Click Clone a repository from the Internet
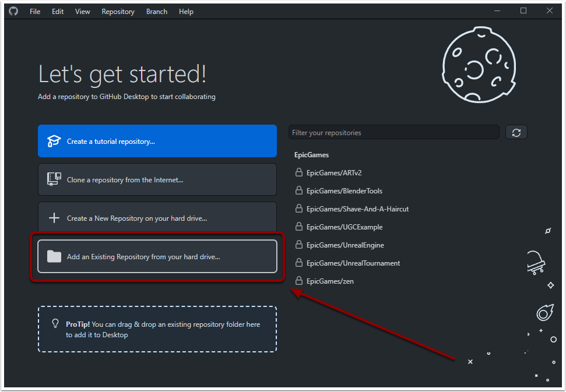 click(157, 179)
